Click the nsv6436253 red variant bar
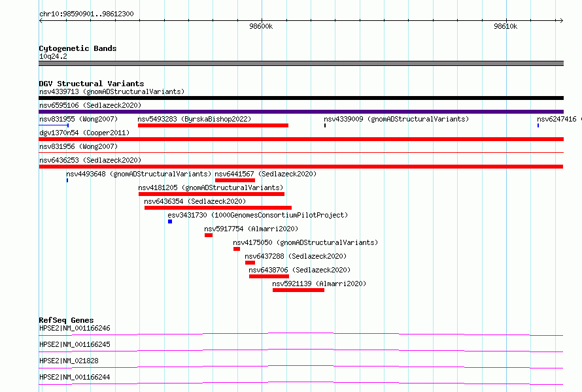Viewport: 582px width, 392px height. (301, 167)
